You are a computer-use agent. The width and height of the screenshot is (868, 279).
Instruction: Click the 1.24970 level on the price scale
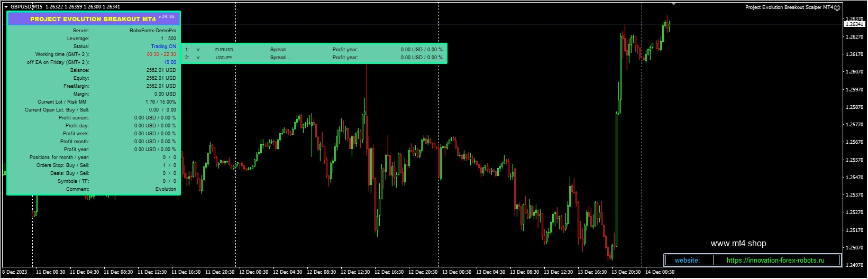coord(855,265)
